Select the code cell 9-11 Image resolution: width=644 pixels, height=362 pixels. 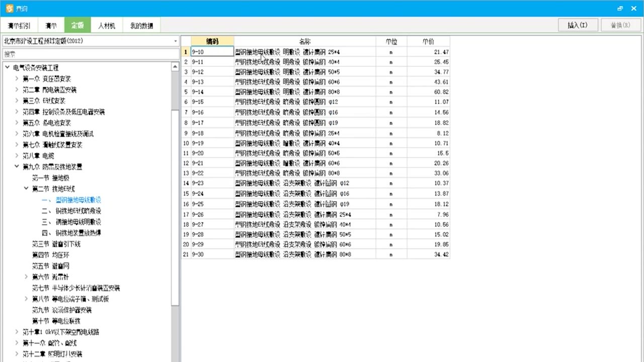click(x=212, y=62)
